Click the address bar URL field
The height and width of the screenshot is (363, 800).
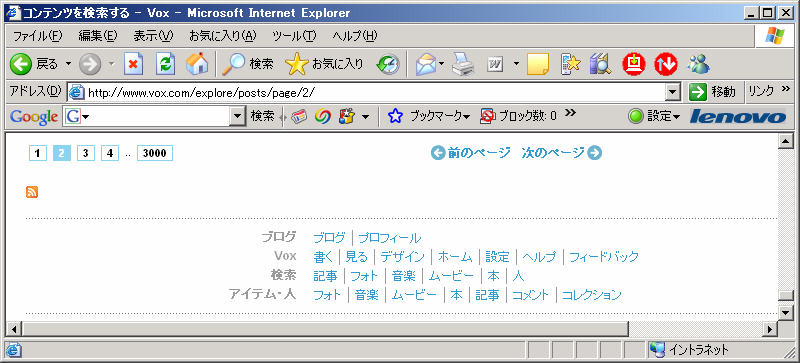(x=367, y=92)
